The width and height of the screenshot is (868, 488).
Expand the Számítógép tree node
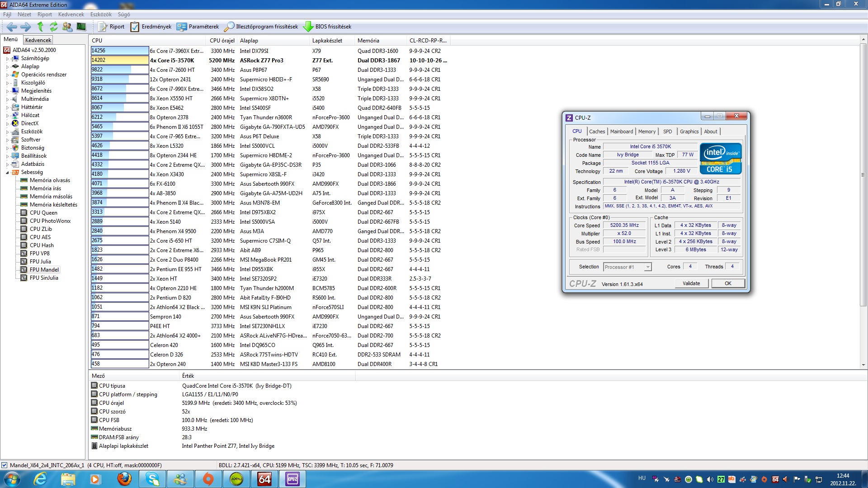tap(7, 59)
